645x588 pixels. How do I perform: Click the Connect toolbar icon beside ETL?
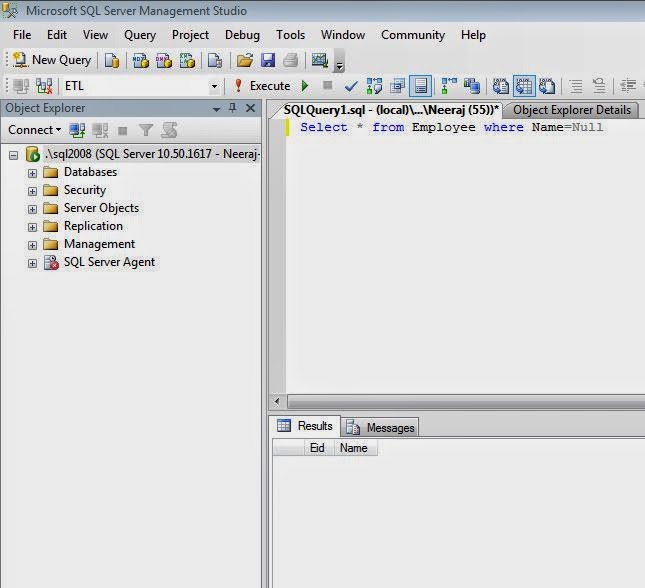[x=21, y=86]
